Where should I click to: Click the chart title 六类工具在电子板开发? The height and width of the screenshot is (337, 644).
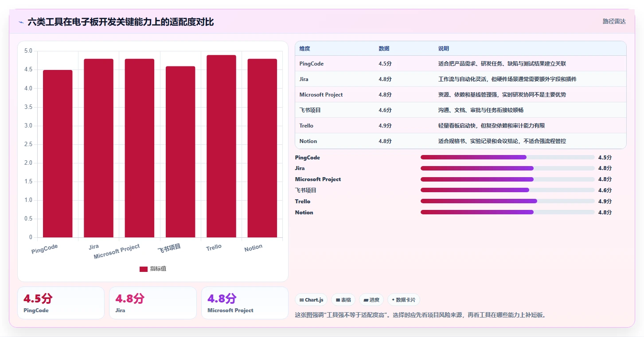121,22
